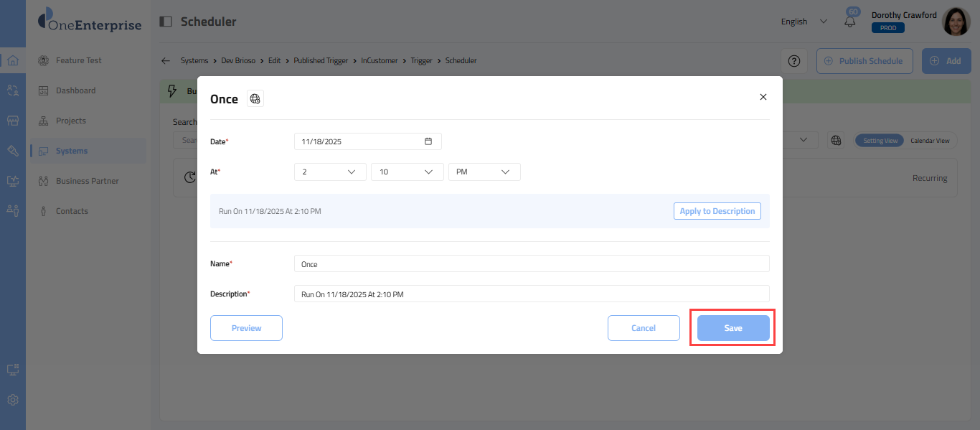
Task: Expand the minute dropdown showing 10
Action: [x=407, y=172]
